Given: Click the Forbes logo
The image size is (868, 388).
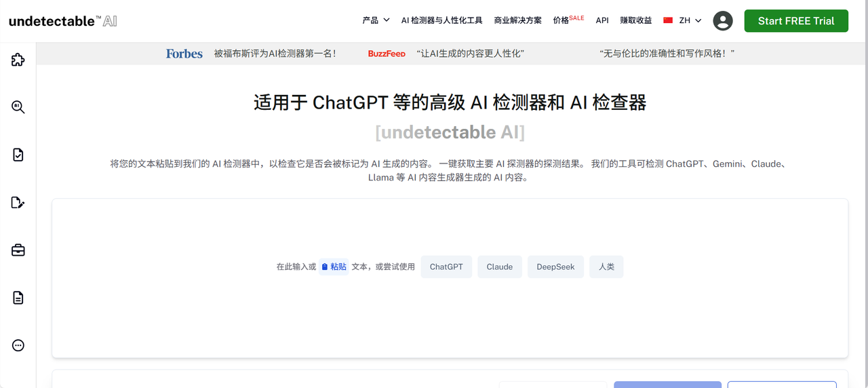Looking at the screenshot, I should coord(184,54).
